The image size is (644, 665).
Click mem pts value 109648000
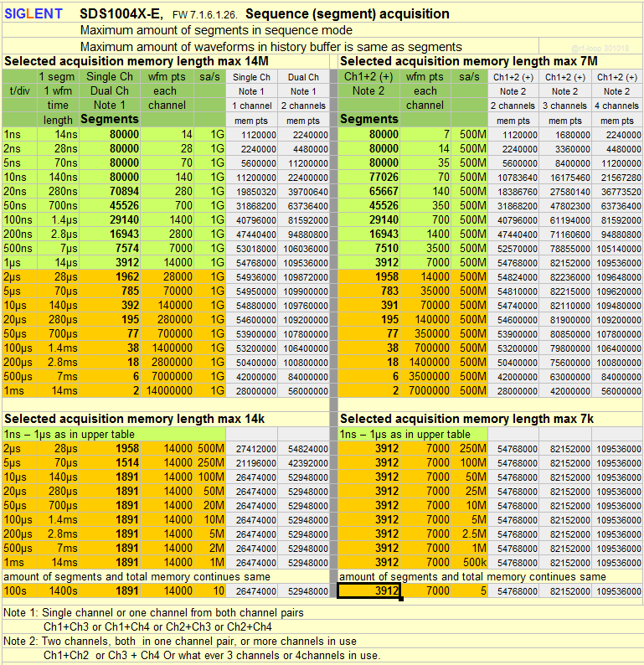click(617, 277)
